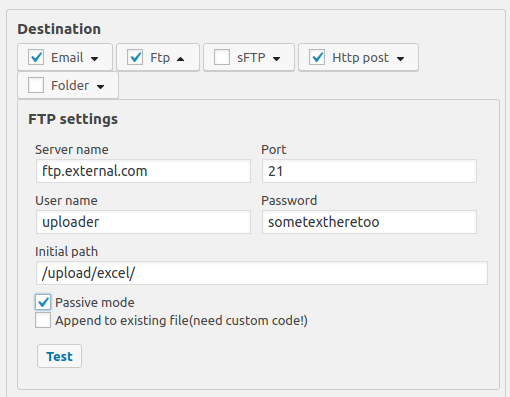Click the Test button

click(x=59, y=356)
